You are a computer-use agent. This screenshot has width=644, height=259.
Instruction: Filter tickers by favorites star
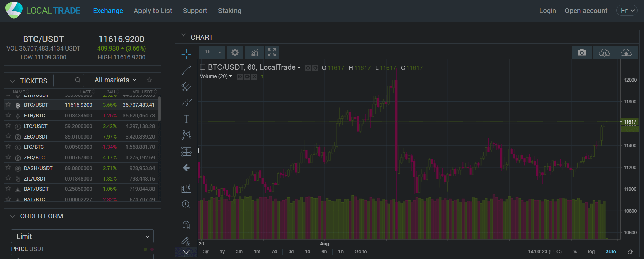pyautogui.click(x=149, y=80)
